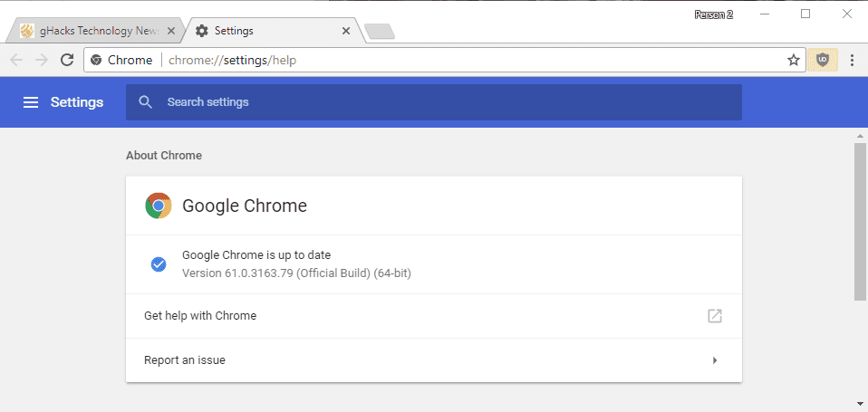Viewport: 868px width, 412px height.
Task: Click the About Chrome heading
Action: (x=164, y=156)
